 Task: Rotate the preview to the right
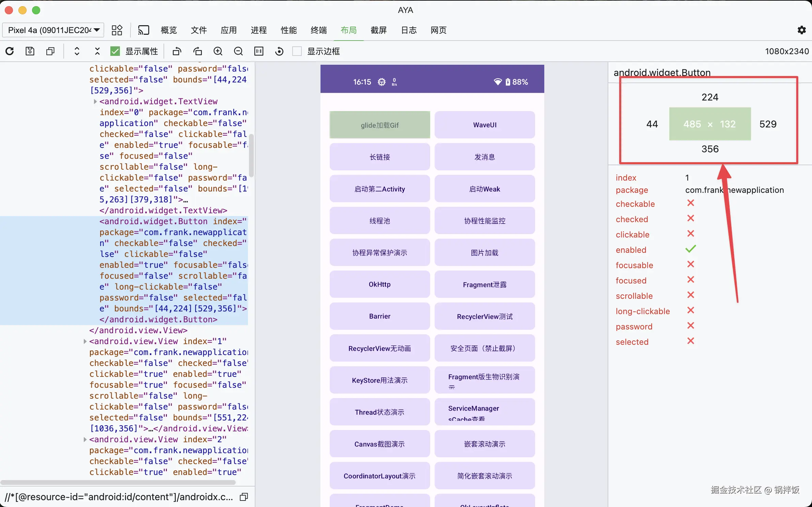click(x=198, y=51)
